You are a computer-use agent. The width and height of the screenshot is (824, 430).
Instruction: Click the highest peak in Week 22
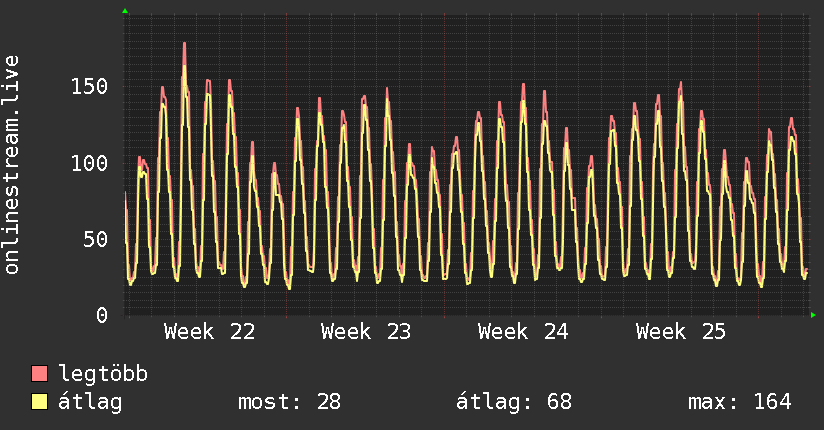[184, 44]
